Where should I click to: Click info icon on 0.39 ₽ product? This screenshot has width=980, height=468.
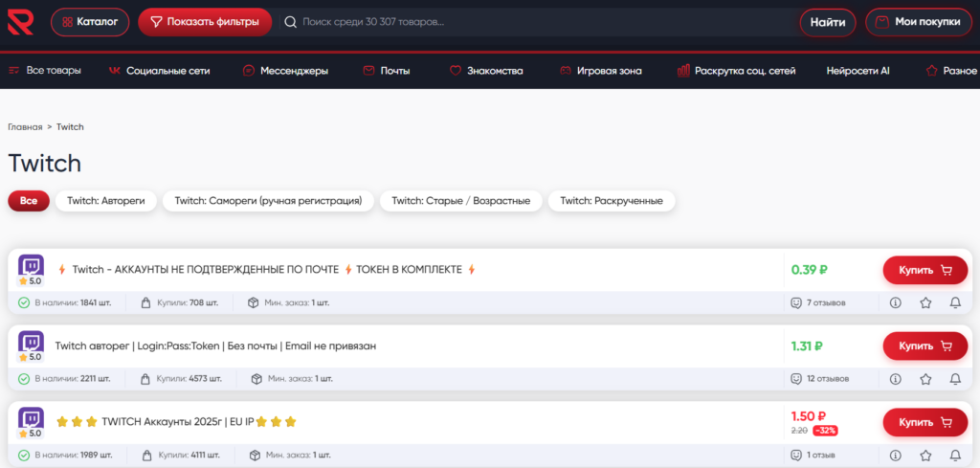point(895,302)
